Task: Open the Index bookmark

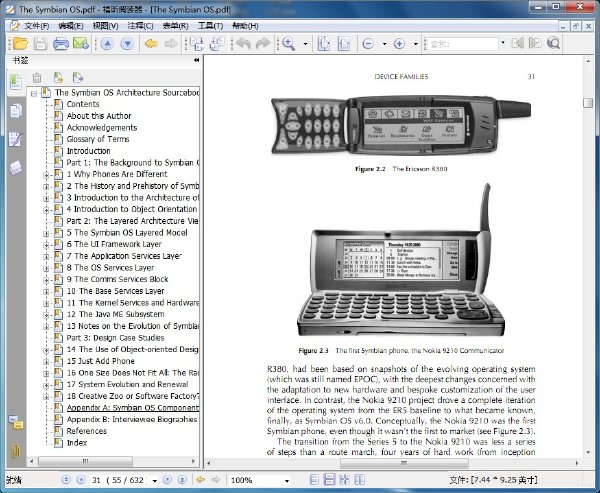Action: pos(77,443)
